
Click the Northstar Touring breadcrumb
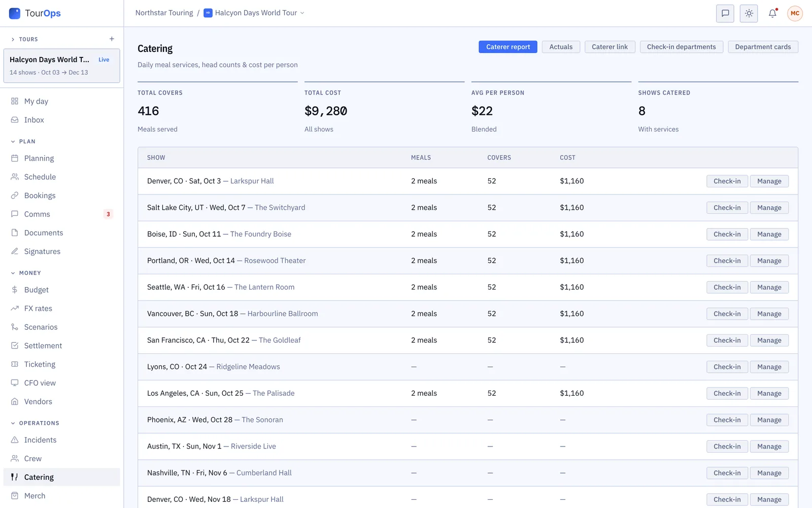point(164,13)
